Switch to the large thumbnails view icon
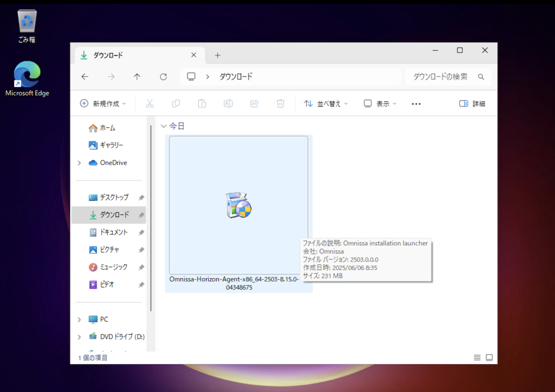555x392 pixels. (x=489, y=358)
